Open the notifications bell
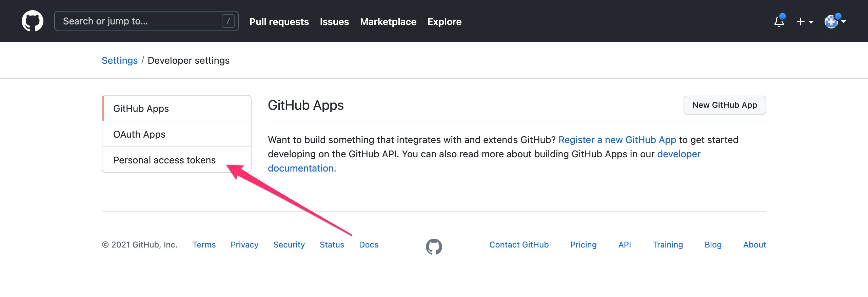The width and height of the screenshot is (868, 297). click(779, 21)
